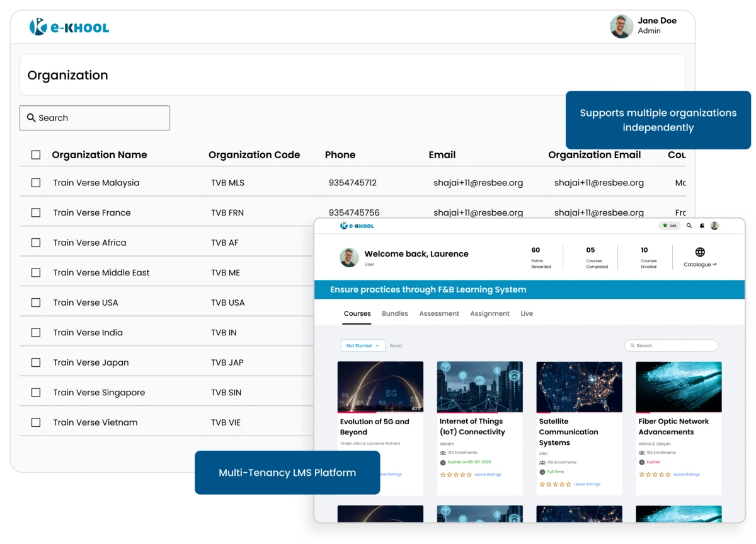Click the Organization search field

(x=94, y=118)
